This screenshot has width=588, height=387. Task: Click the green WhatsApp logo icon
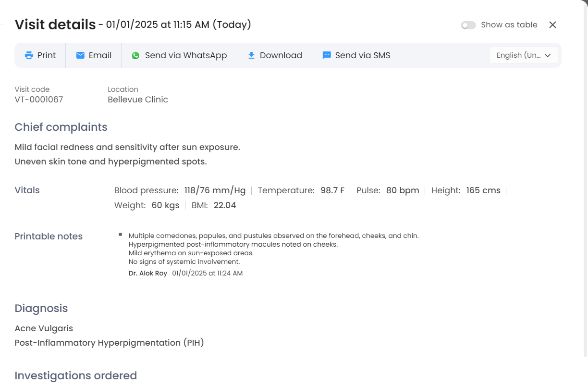pyautogui.click(x=136, y=55)
